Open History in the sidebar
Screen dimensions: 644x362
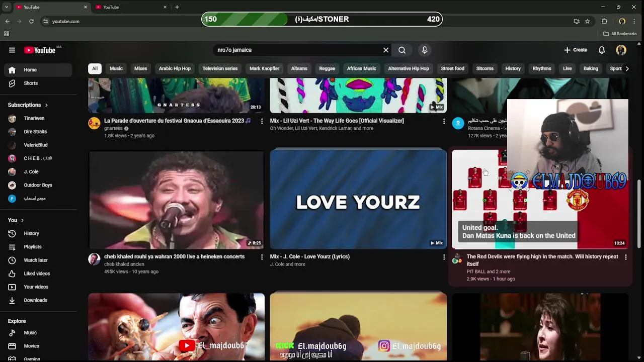point(39,233)
